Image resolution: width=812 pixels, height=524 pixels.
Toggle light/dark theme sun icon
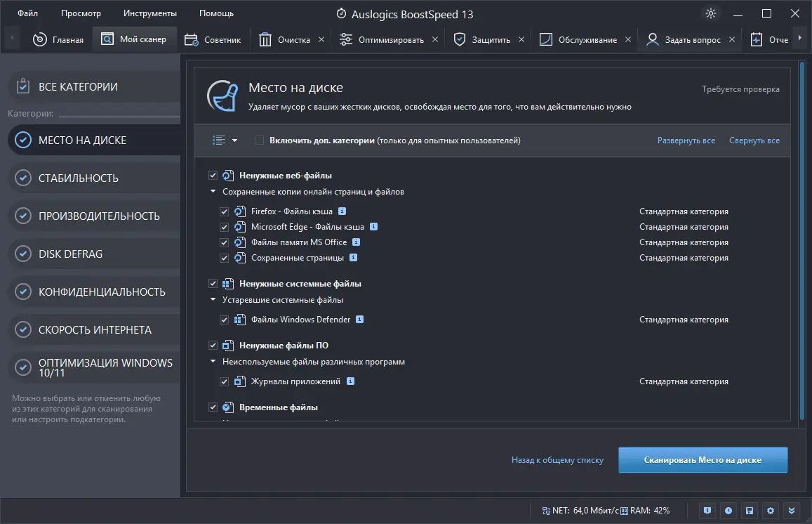(711, 13)
